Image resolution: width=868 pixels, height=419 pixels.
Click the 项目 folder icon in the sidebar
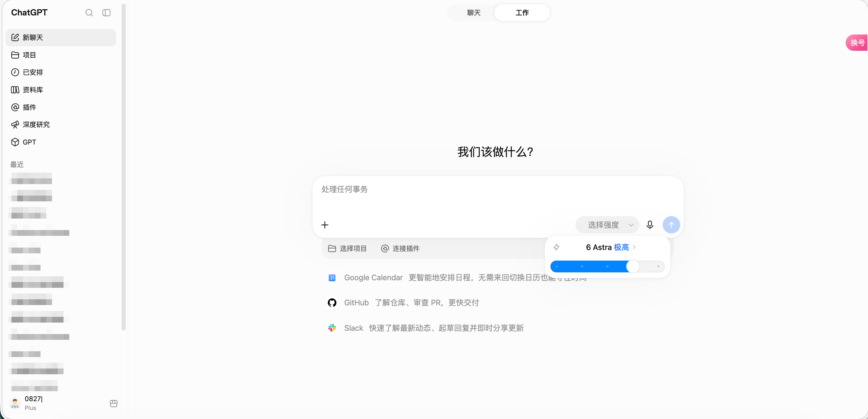pyautogui.click(x=15, y=55)
